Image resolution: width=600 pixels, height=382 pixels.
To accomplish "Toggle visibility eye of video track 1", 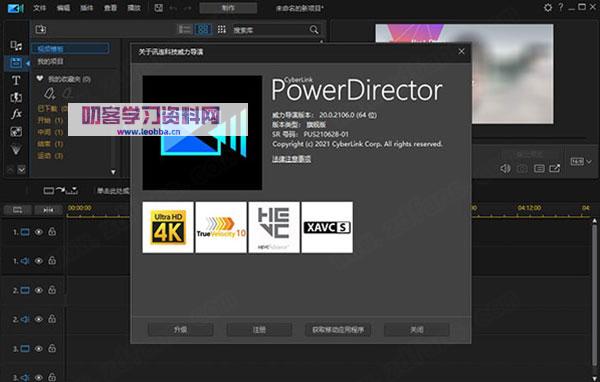I will [39, 232].
